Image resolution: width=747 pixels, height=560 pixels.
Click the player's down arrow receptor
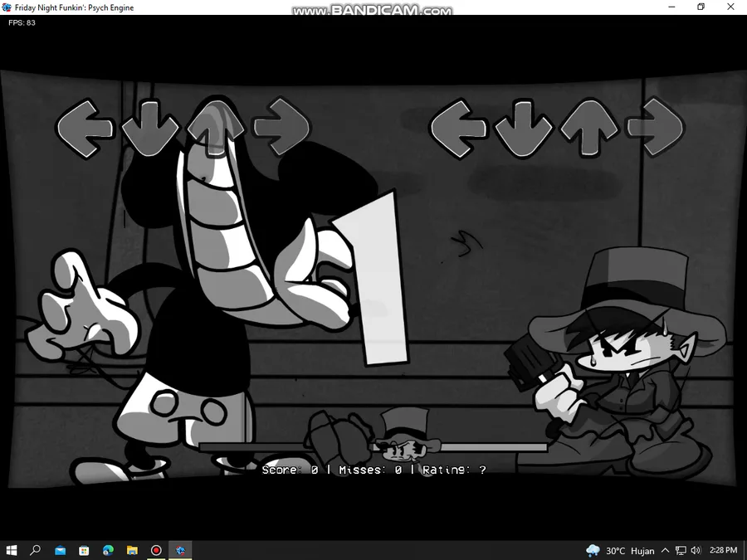click(x=524, y=128)
